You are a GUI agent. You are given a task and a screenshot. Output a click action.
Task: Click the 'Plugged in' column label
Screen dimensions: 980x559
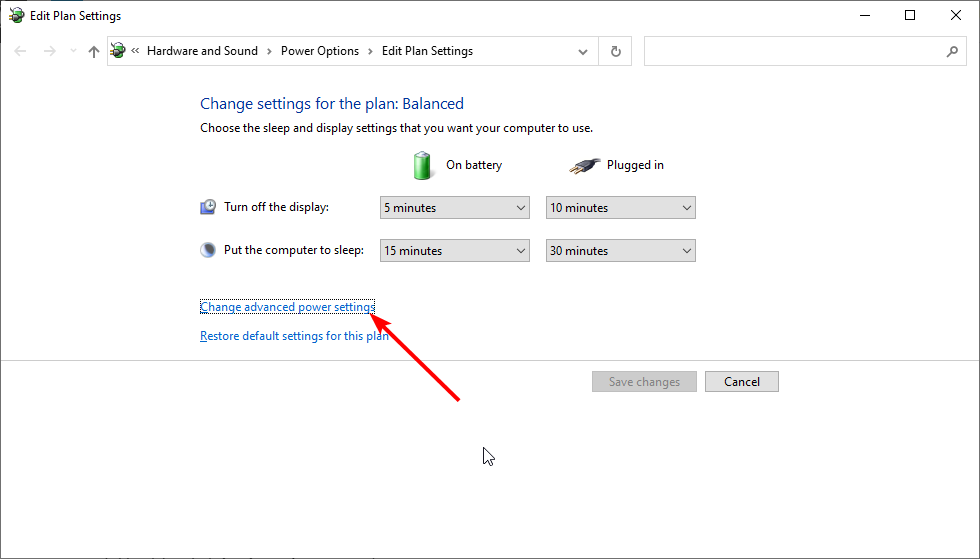click(635, 165)
